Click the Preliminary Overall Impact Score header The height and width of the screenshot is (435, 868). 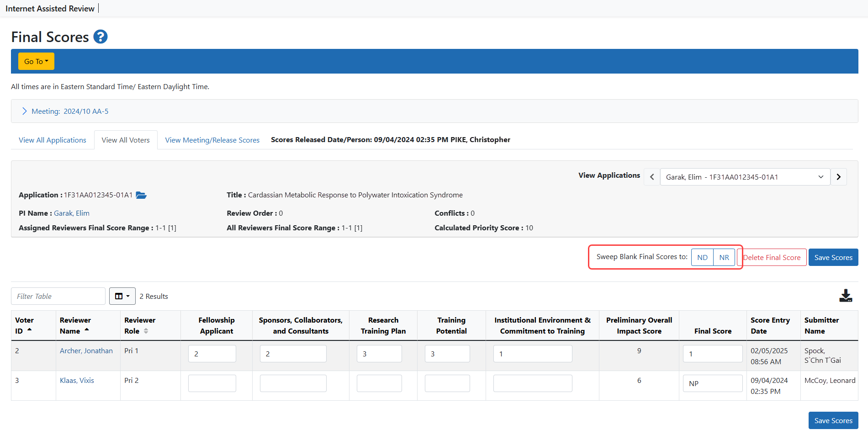pos(639,325)
